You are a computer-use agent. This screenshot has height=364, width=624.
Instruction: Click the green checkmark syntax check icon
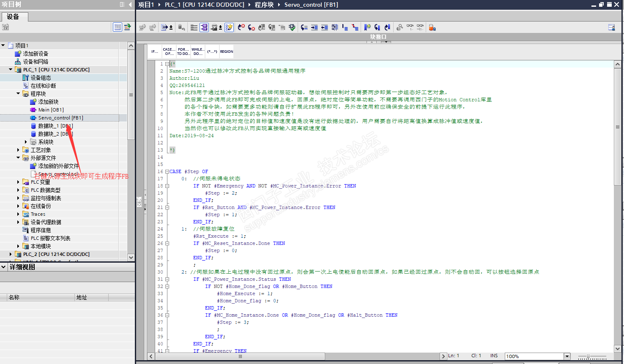[x=292, y=27]
